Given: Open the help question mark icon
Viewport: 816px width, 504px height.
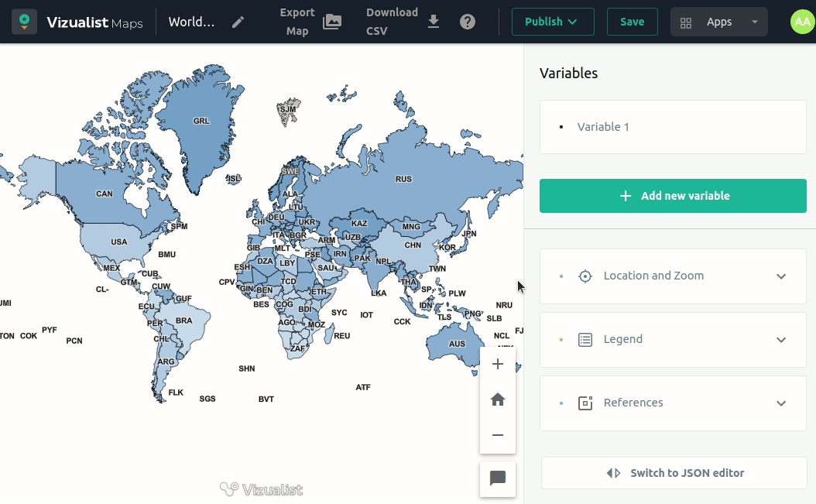Looking at the screenshot, I should (468, 22).
